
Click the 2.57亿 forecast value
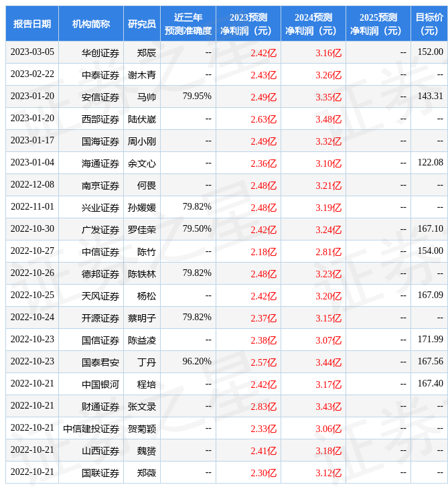pyautogui.click(x=263, y=362)
